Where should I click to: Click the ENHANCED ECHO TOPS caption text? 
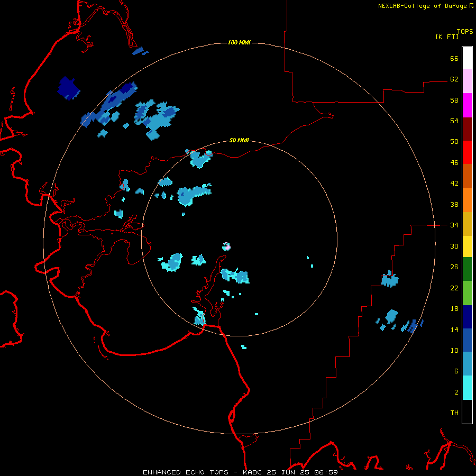pyautogui.click(x=186, y=472)
